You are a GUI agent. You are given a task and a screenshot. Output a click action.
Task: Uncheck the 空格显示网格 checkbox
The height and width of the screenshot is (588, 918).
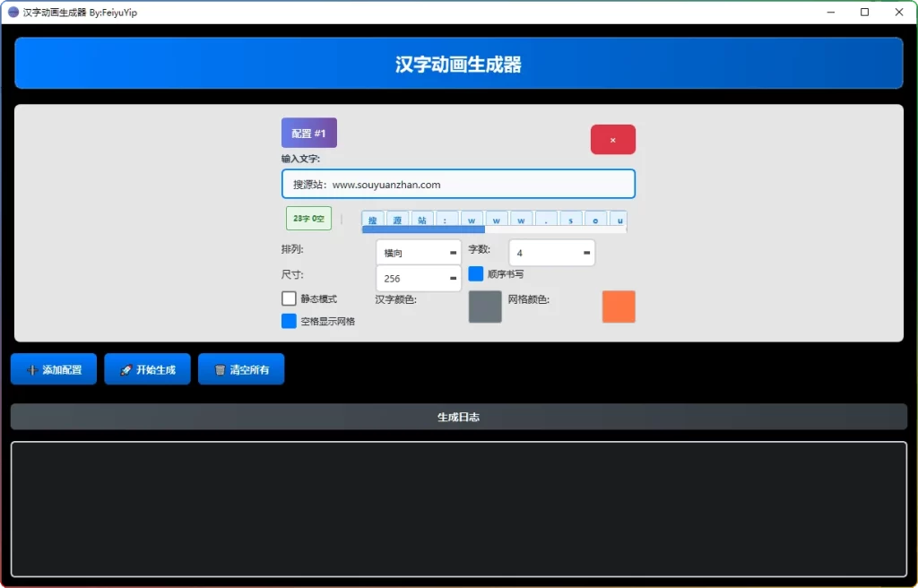(x=289, y=321)
